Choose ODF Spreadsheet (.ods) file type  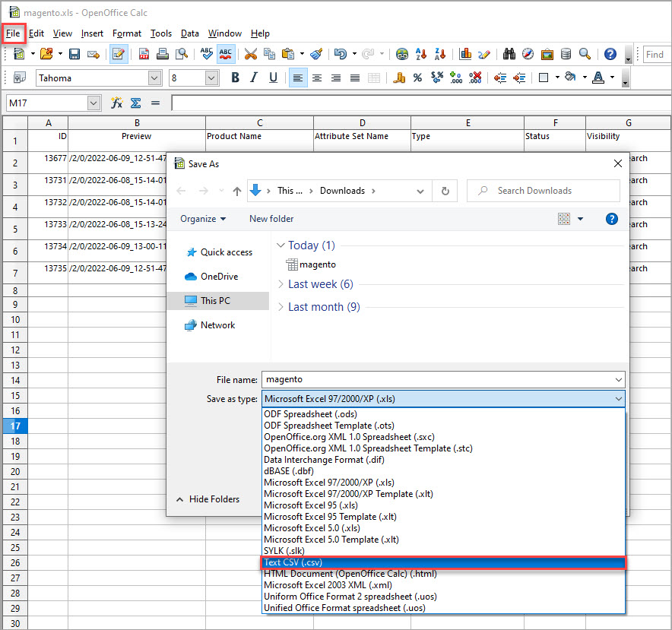(x=443, y=414)
